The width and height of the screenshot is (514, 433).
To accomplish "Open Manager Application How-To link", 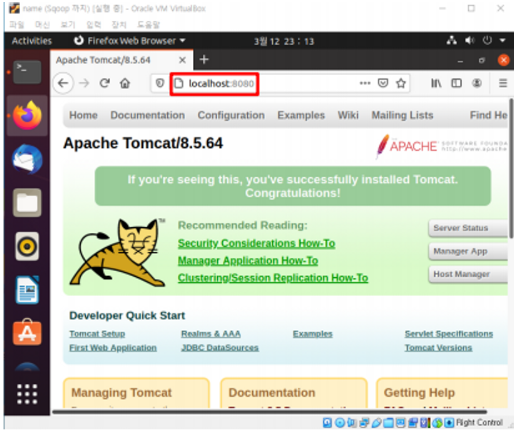I will (x=248, y=261).
